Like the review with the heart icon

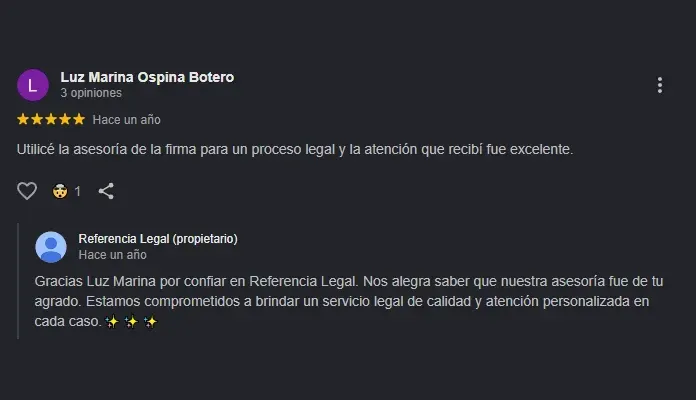click(27, 191)
